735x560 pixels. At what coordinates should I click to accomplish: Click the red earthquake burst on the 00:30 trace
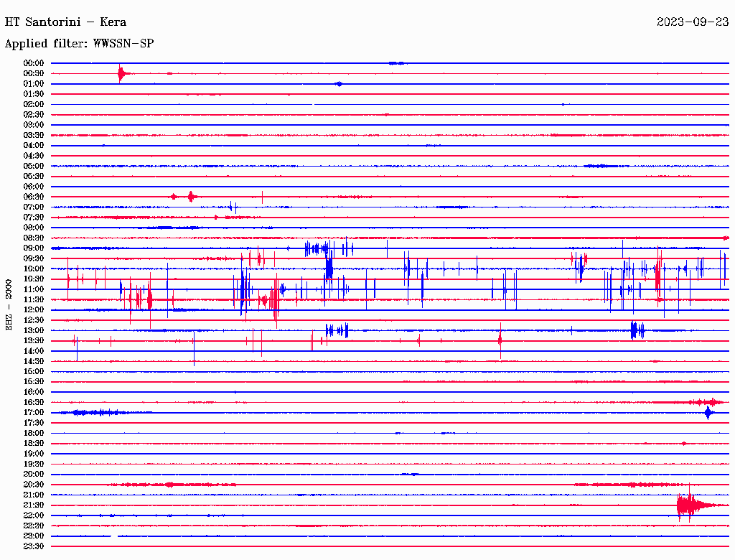tap(122, 74)
